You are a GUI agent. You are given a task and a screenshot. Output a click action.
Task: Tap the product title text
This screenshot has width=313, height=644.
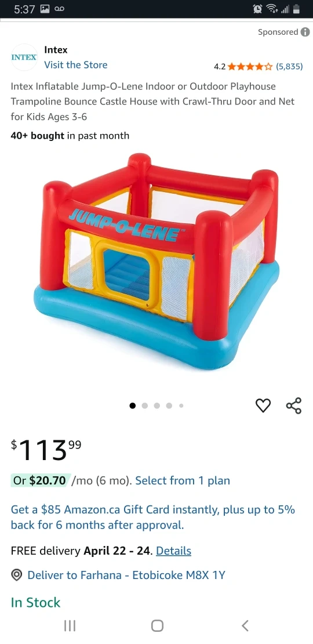(152, 102)
